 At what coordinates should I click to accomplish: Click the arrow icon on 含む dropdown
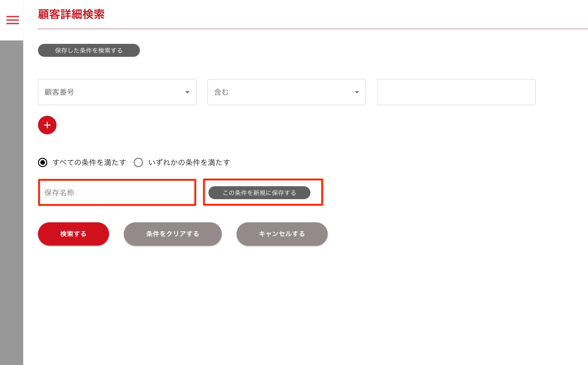(x=357, y=92)
